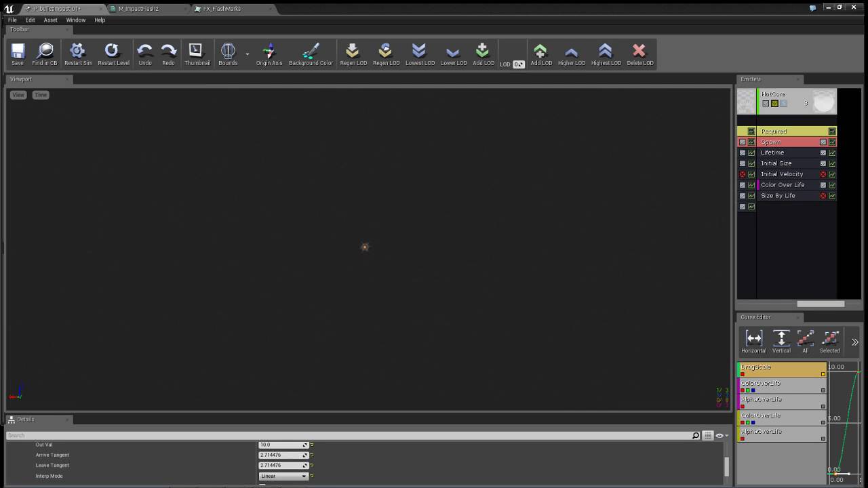Click the Delete LOD icon
868x488 pixels.
(x=639, y=54)
